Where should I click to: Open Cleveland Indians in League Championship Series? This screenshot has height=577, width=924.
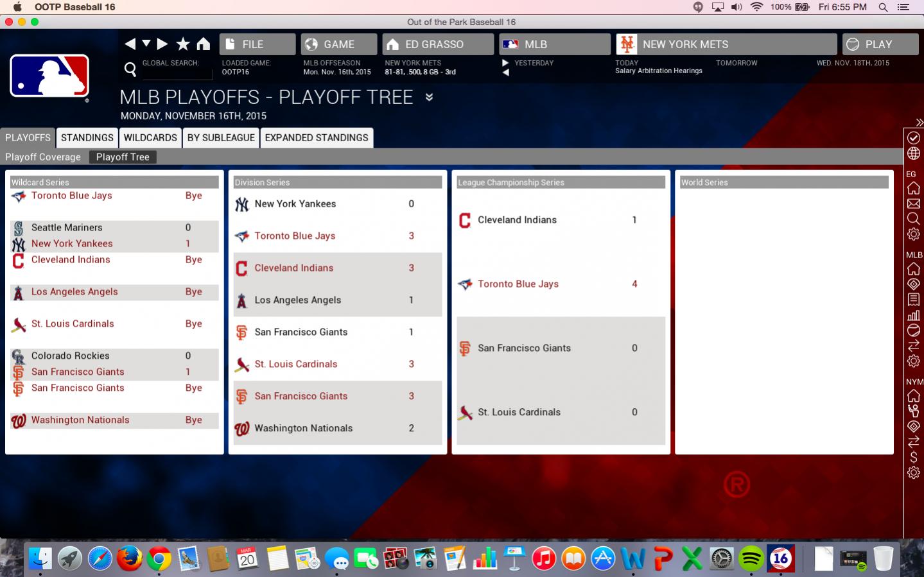tap(517, 220)
